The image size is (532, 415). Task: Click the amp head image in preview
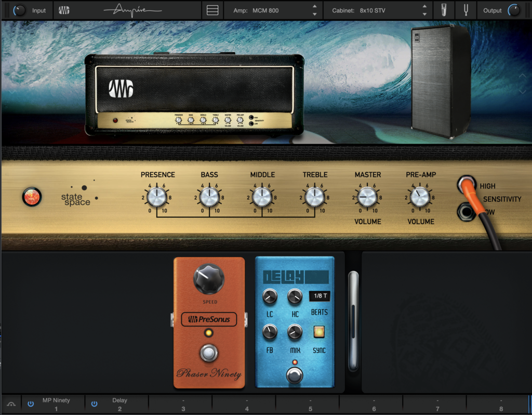(194, 95)
